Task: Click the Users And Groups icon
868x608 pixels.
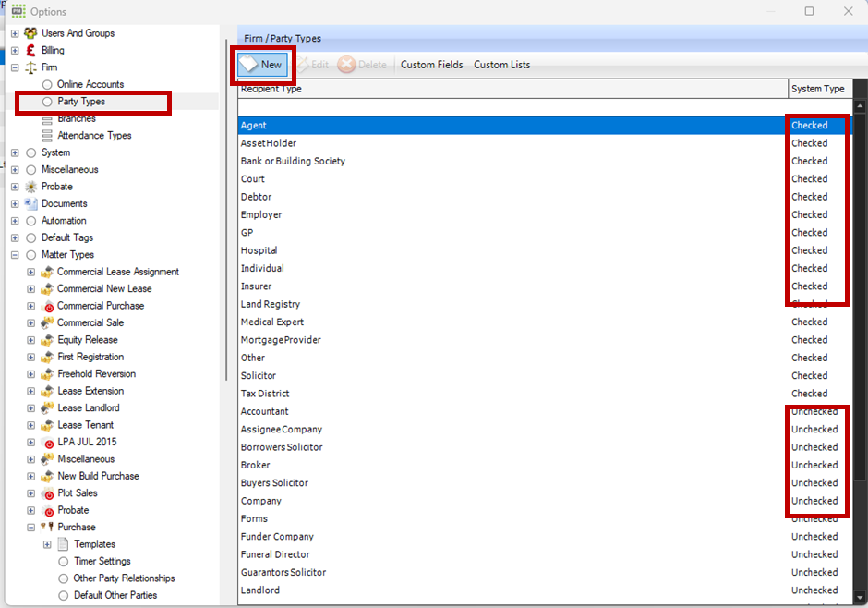Action: click(x=30, y=33)
